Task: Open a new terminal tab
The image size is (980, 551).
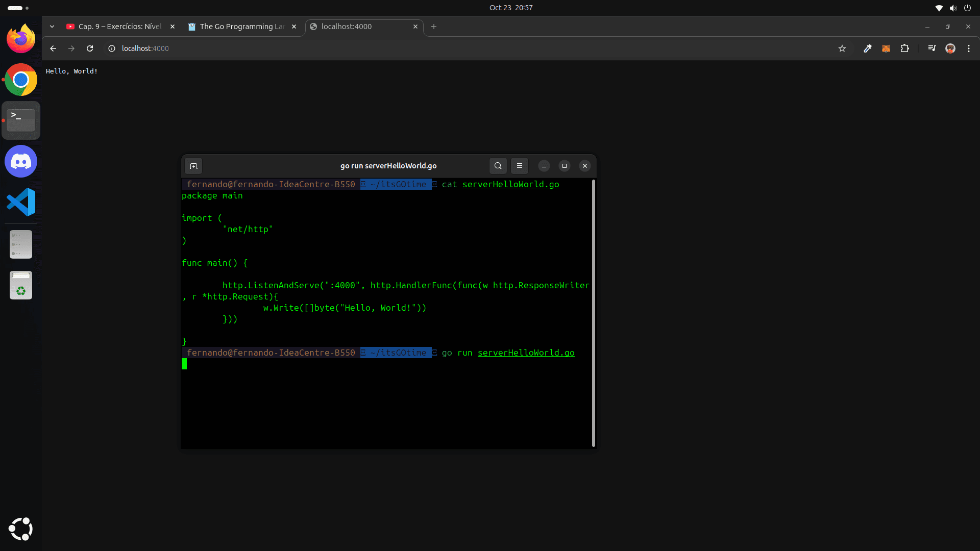Action: point(193,166)
